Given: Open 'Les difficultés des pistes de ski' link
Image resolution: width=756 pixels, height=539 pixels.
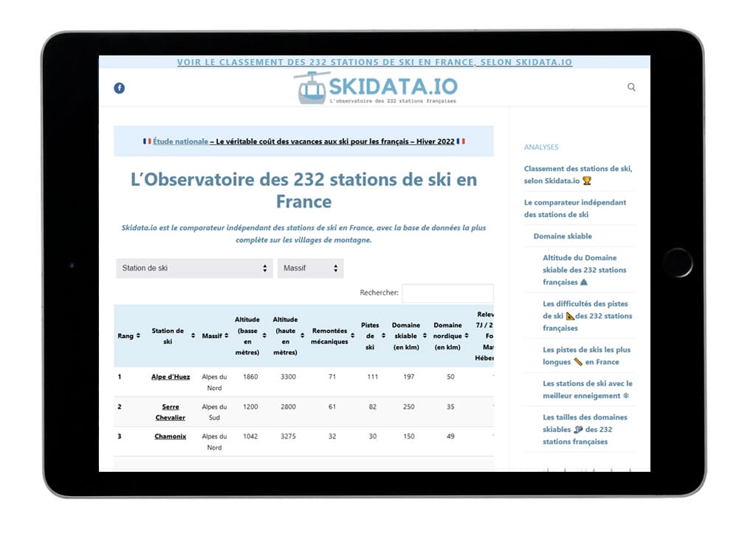Looking at the screenshot, I should click(587, 316).
